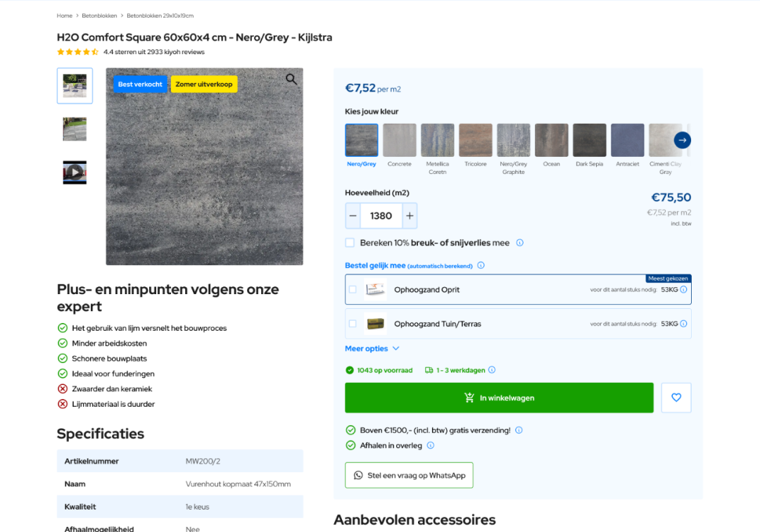The width and height of the screenshot is (760, 532).
Task: Go to Home breadcrumb
Action: tap(65, 15)
